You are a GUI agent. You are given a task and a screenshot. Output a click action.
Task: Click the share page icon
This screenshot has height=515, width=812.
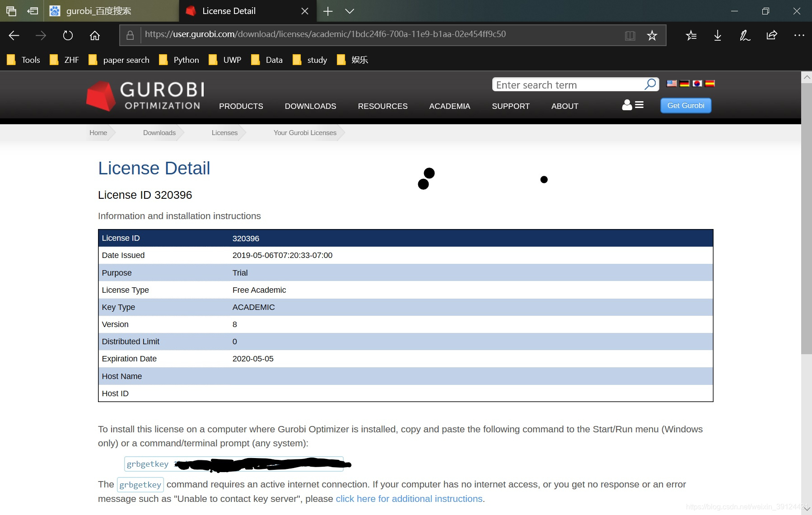(x=772, y=35)
